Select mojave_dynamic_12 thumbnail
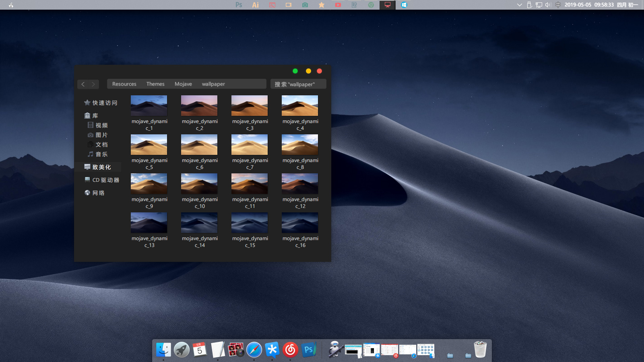644x362 pixels. pos(300,183)
